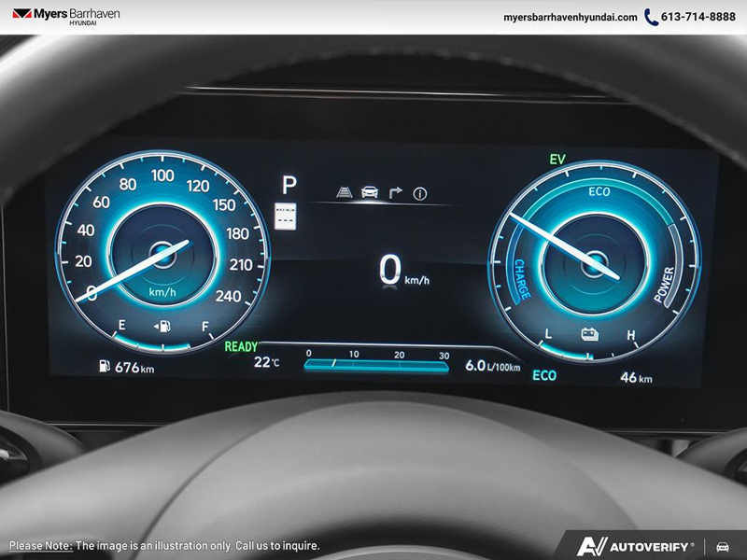Call the 613-714-8888 phone number
This screenshot has height=560, width=747.
pyautogui.click(x=697, y=17)
